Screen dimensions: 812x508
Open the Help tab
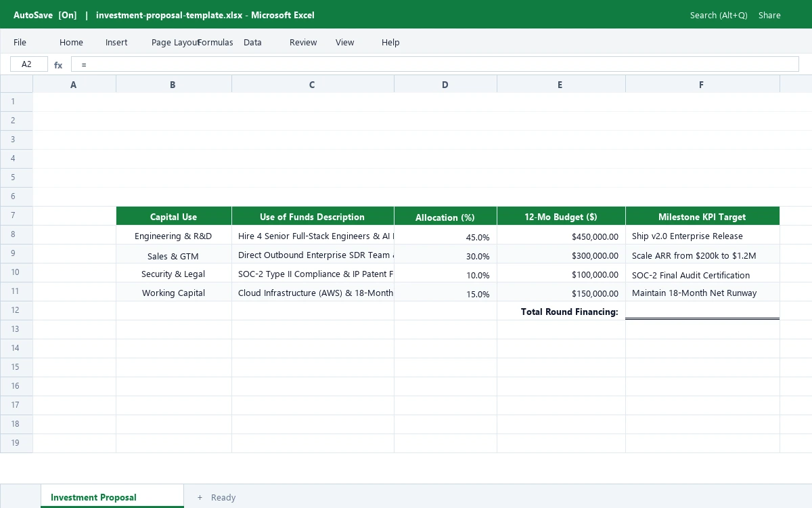[390, 42]
